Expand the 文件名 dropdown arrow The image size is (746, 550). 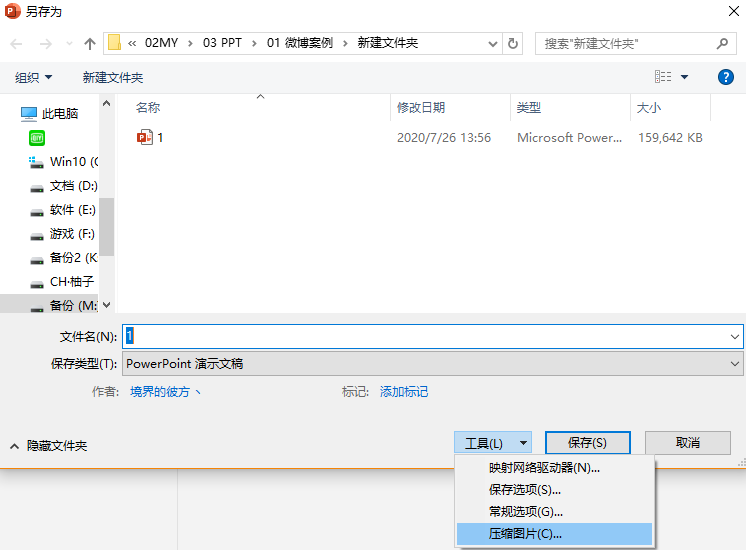click(735, 337)
